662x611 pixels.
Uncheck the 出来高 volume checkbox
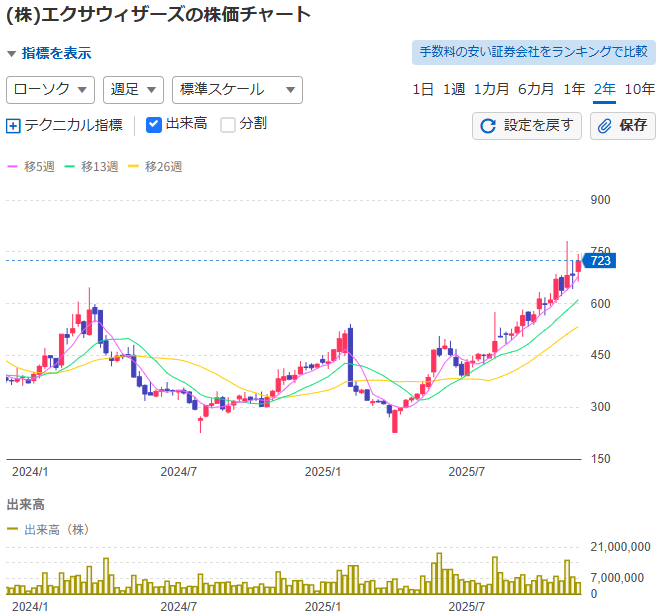[153, 125]
